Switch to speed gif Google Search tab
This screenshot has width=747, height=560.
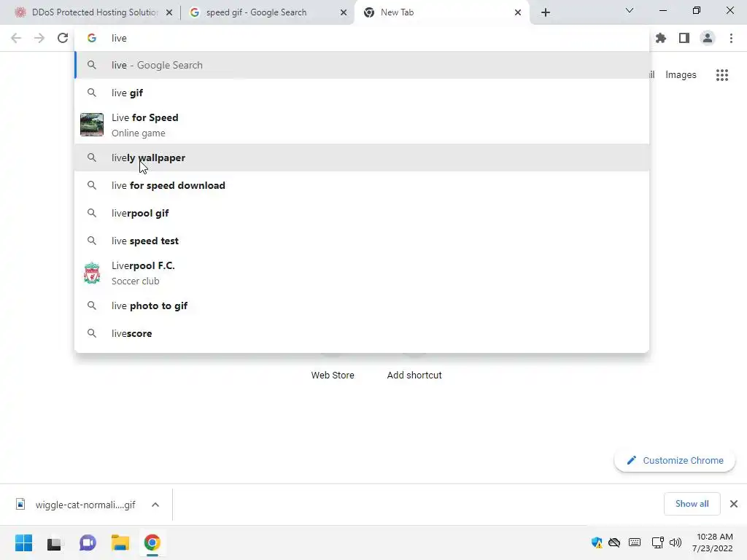tap(267, 12)
